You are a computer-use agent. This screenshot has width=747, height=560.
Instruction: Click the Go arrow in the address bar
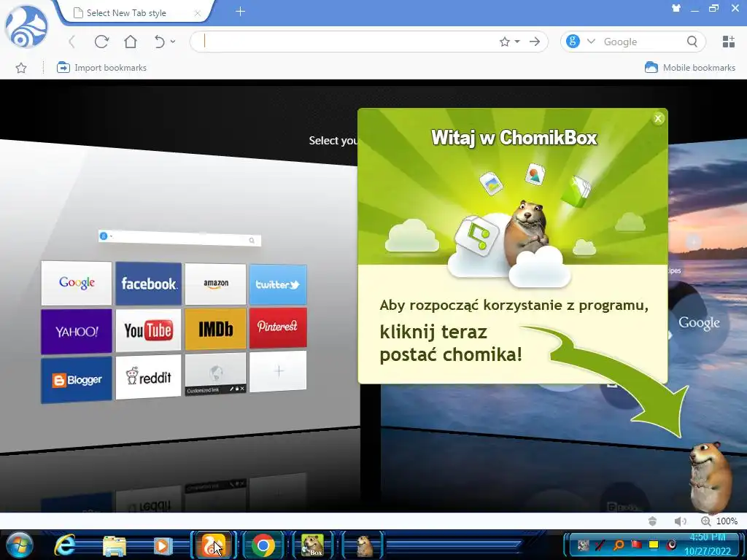point(535,42)
